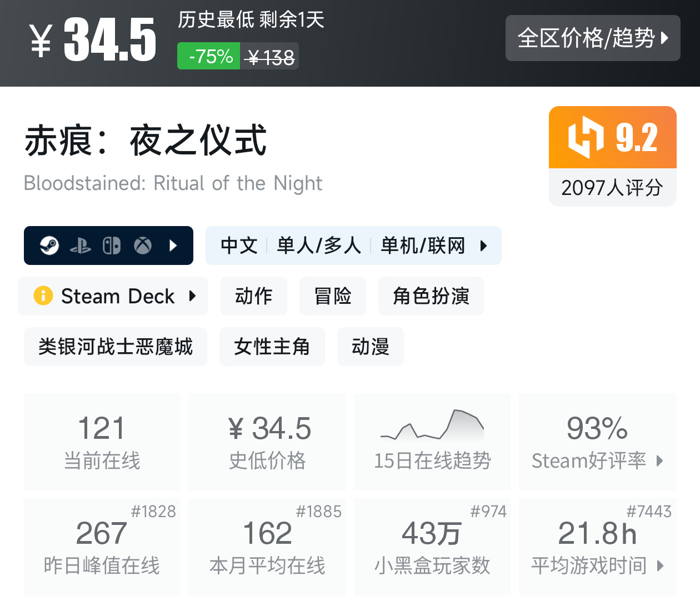Click the -75% discount badge

point(209,56)
